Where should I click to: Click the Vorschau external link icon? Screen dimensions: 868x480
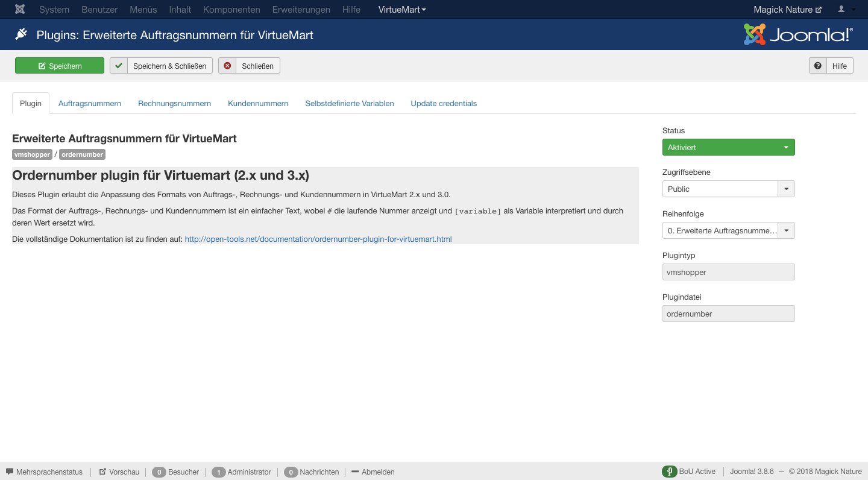click(102, 472)
